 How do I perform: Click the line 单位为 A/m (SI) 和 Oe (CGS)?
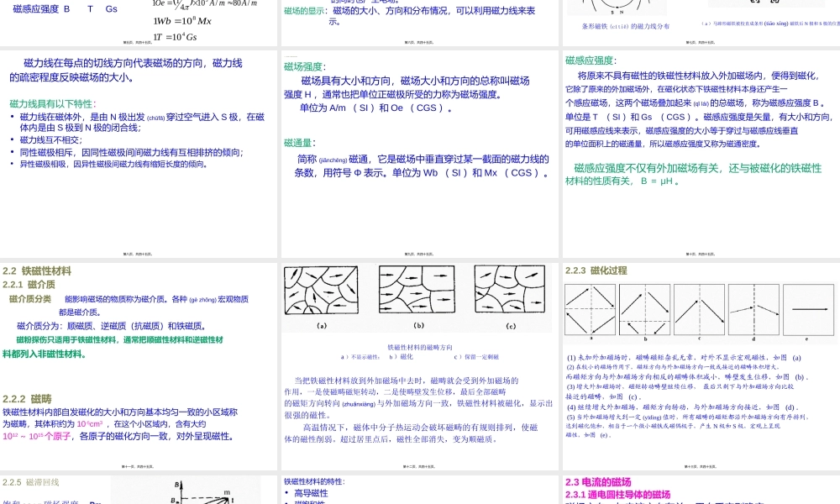click(x=375, y=108)
